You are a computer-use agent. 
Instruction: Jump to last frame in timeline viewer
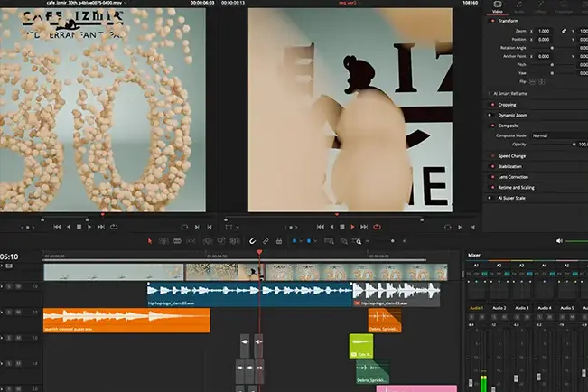tap(364, 227)
